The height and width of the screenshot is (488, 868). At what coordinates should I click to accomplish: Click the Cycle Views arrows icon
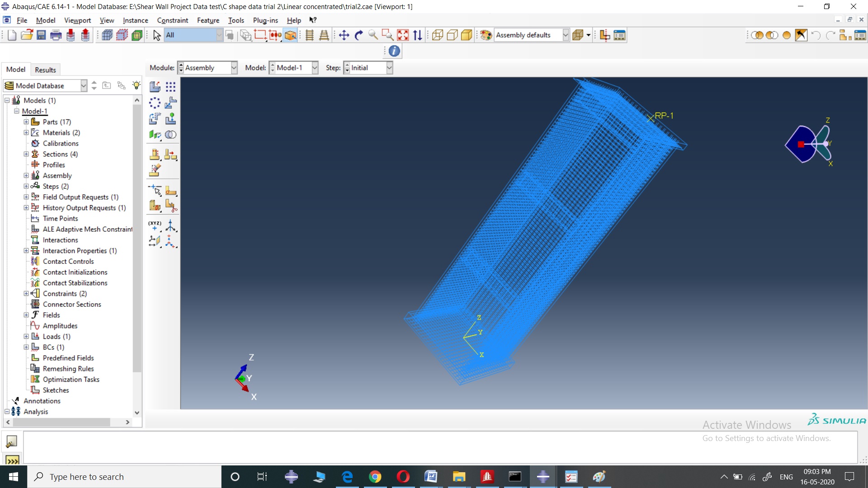[418, 35]
